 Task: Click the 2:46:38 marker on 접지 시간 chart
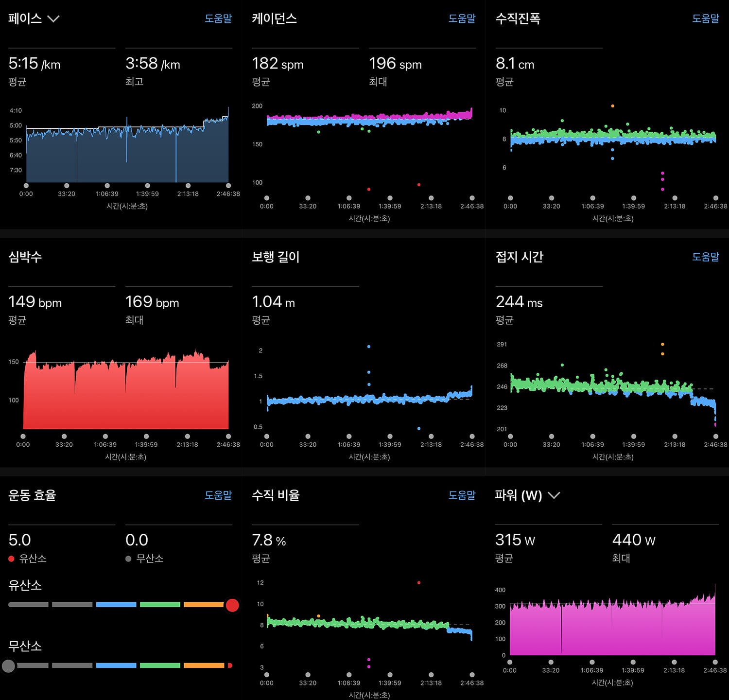(716, 437)
